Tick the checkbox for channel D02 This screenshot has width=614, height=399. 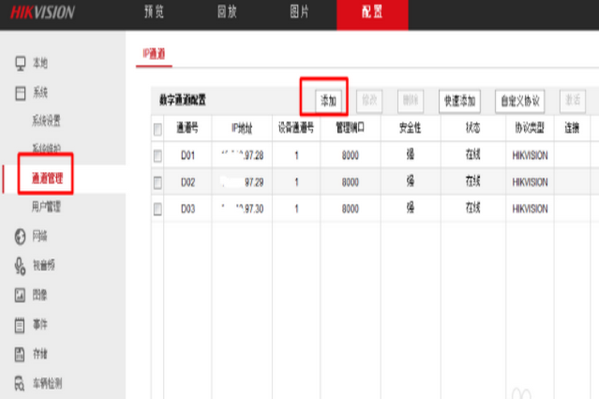(158, 182)
